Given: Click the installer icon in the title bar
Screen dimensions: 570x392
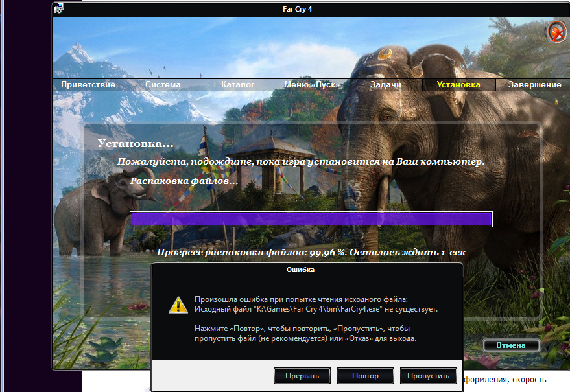Looking at the screenshot, I should tap(58, 8).
